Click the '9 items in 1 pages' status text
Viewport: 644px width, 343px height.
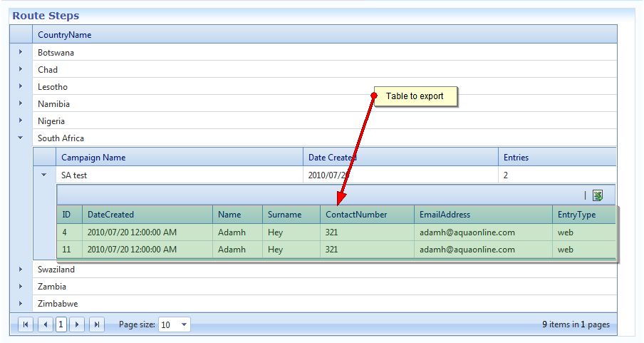click(576, 324)
